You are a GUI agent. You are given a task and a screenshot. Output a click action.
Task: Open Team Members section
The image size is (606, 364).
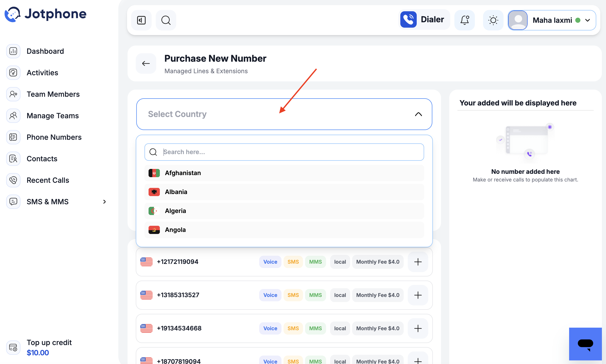click(53, 94)
